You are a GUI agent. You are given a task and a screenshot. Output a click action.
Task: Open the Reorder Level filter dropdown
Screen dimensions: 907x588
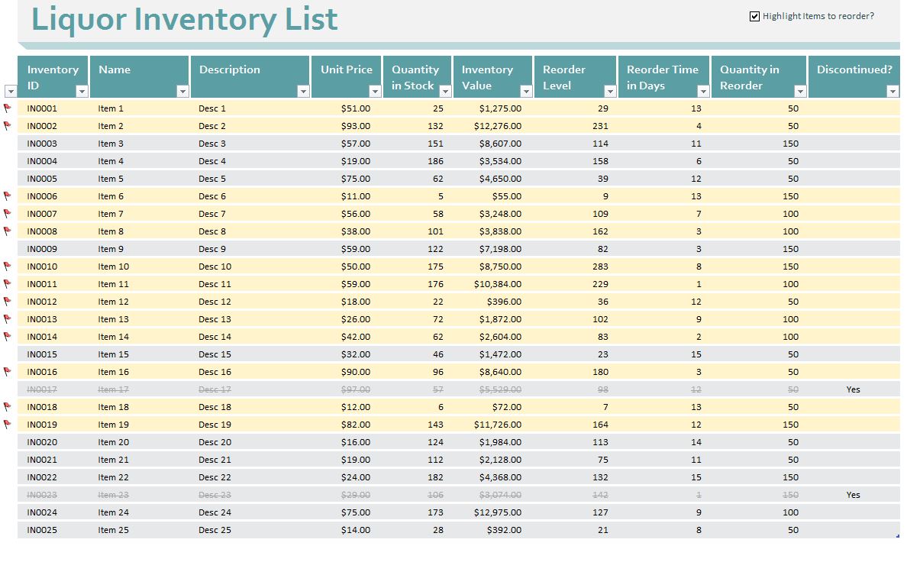[x=608, y=89]
